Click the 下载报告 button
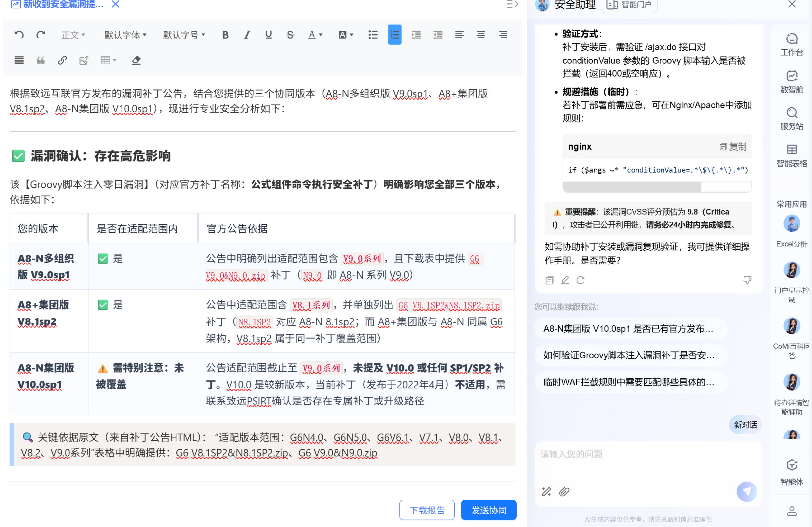812x527 pixels. (427, 510)
